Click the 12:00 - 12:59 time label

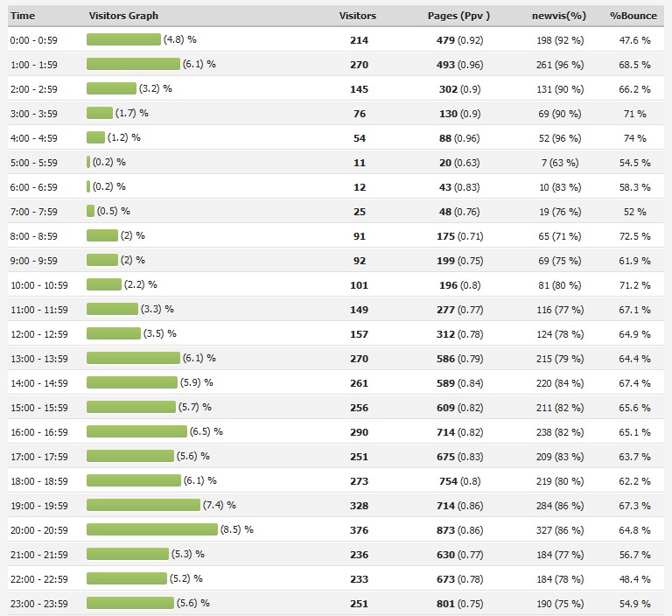38,334
